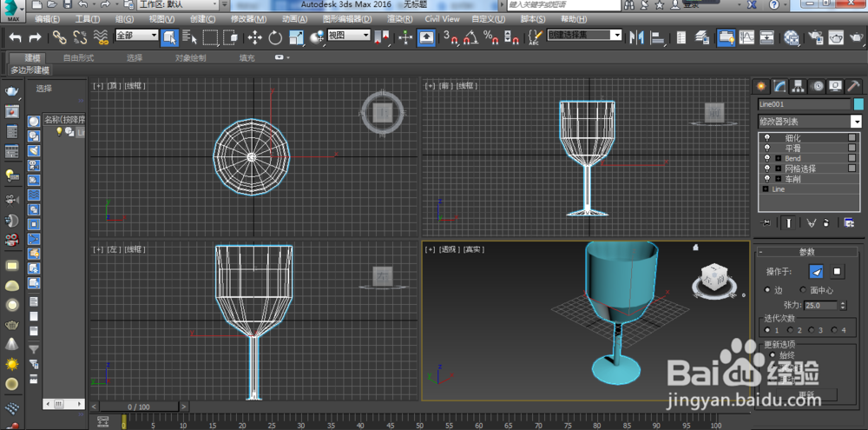
Task: Expand the 车削 modifier sub-objects
Action: coord(778,179)
